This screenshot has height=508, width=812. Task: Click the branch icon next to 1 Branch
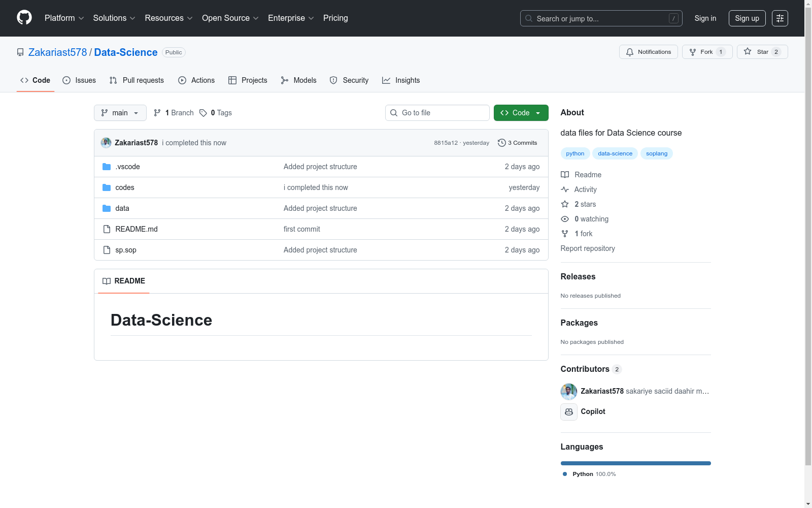pyautogui.click(x=157, y=113)
